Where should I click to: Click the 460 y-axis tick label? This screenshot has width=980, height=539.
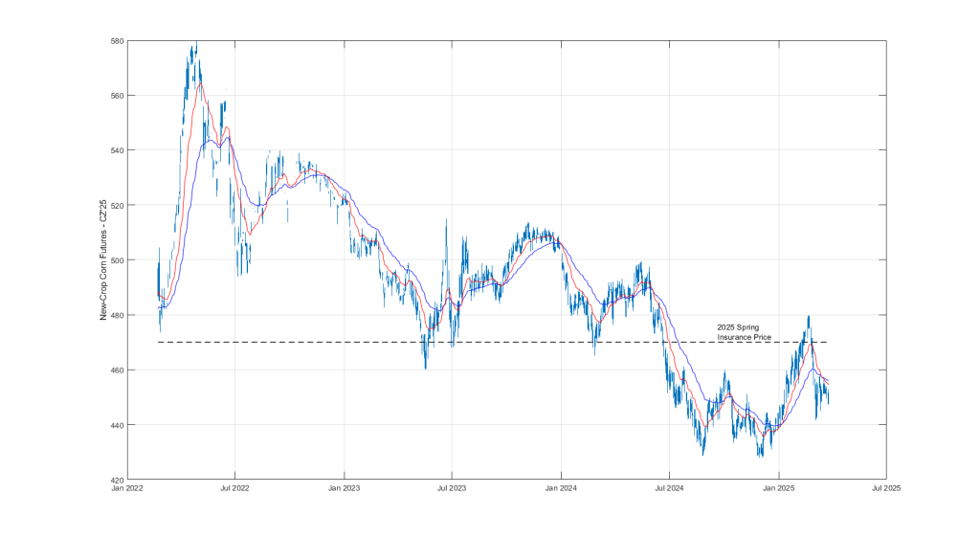click(117, 371)
